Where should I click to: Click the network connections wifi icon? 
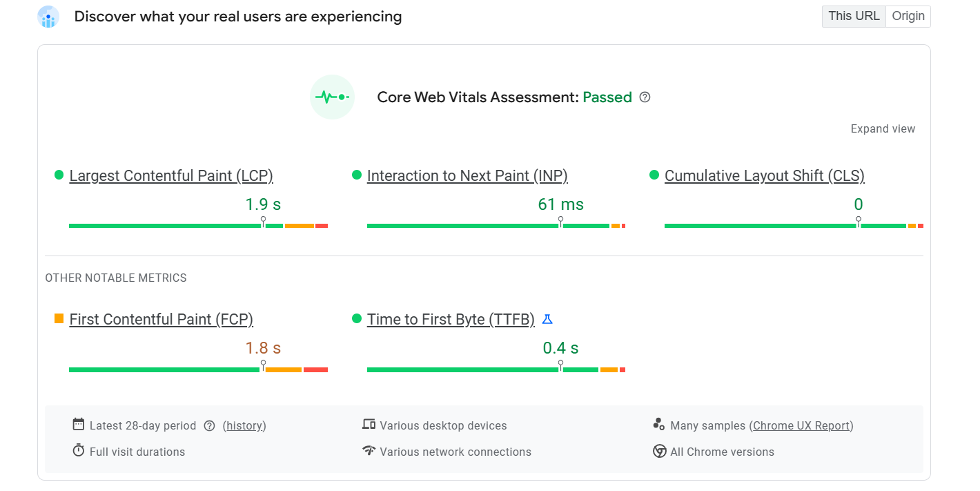coord(369,451)
